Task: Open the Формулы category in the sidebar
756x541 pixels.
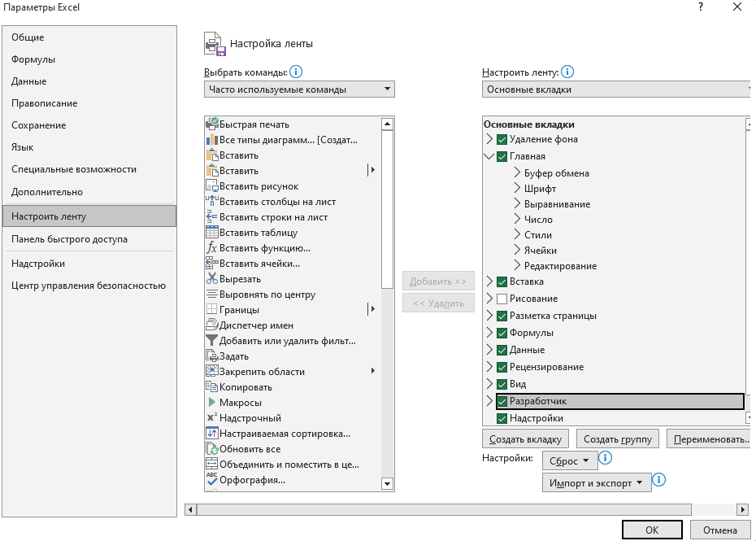Action: [x=89, y=59]
